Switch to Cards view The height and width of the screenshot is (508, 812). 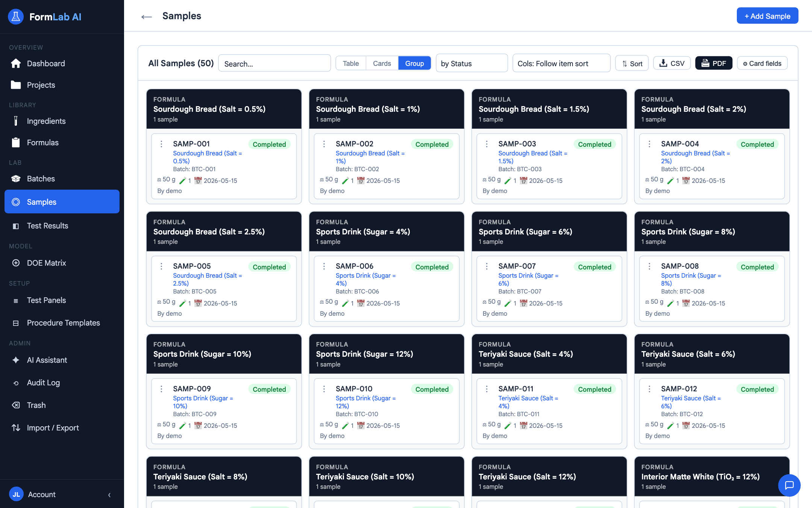pyautogui.click(x=382, y=63)
